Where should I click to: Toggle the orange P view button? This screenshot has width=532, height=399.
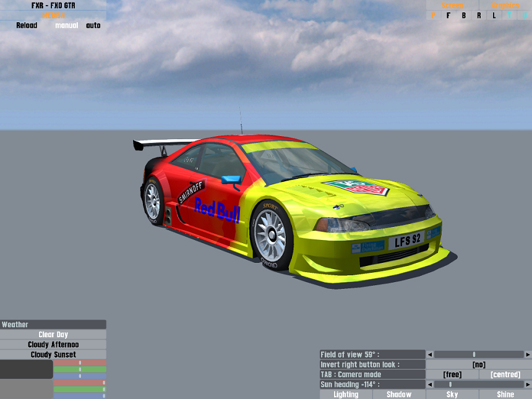(x=433, y=15)
